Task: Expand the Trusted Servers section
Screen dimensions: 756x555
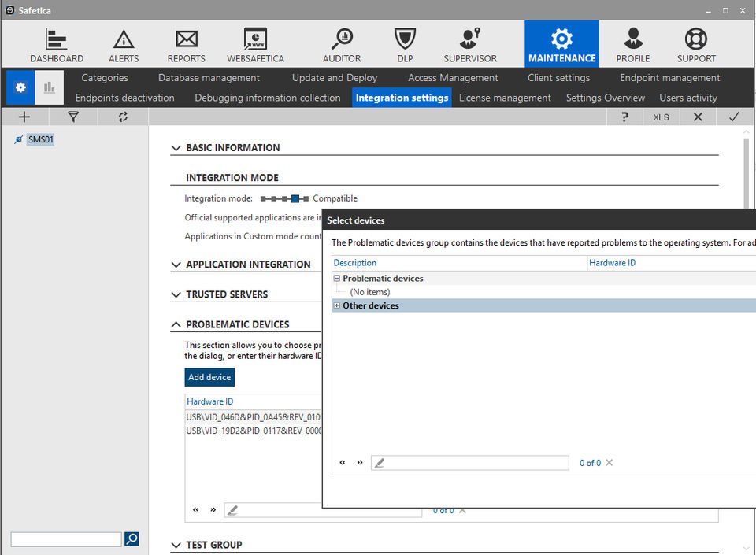Action: (x=176, y=294)
